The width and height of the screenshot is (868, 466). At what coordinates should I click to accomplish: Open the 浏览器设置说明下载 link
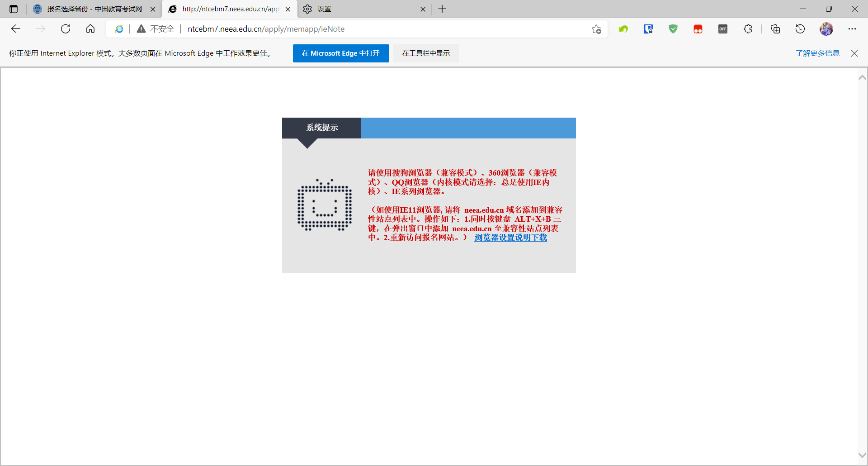click(x=510, y=238)
